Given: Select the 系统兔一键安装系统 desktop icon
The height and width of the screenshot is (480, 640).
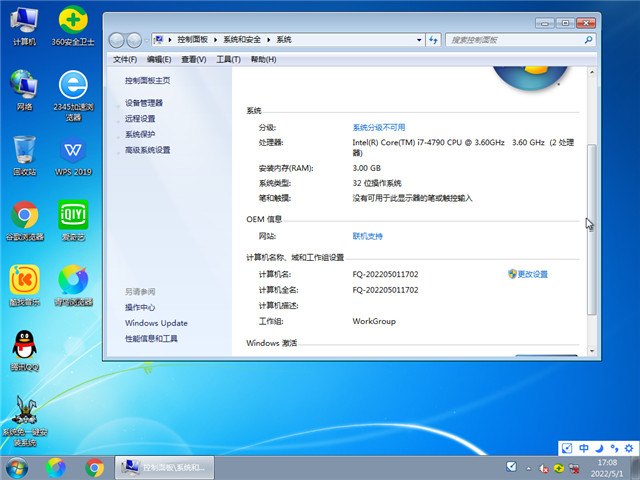Looking at the screenshot, I should coord(24,420).
